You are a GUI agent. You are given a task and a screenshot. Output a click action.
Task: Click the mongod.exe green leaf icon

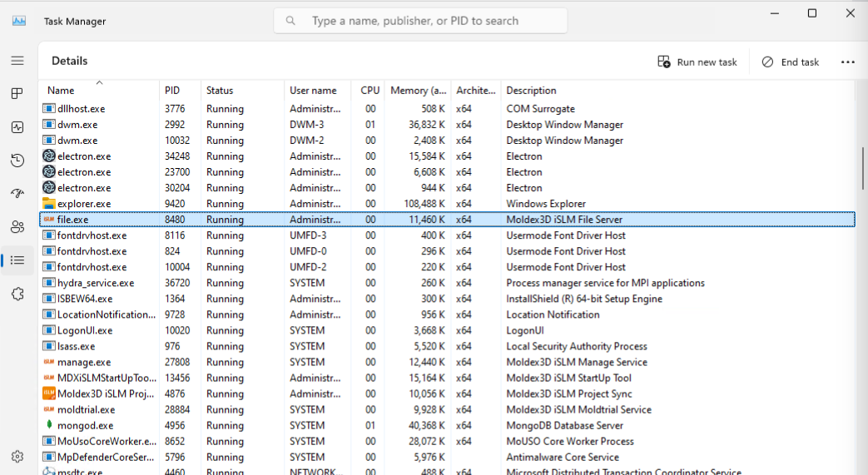[49, 424]
